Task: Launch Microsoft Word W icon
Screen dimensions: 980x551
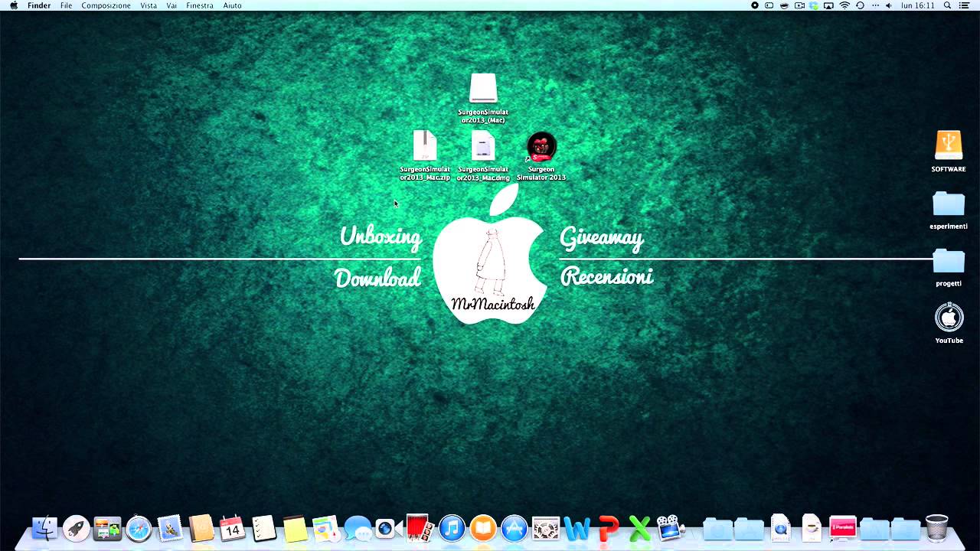Action: coord(577,528)
